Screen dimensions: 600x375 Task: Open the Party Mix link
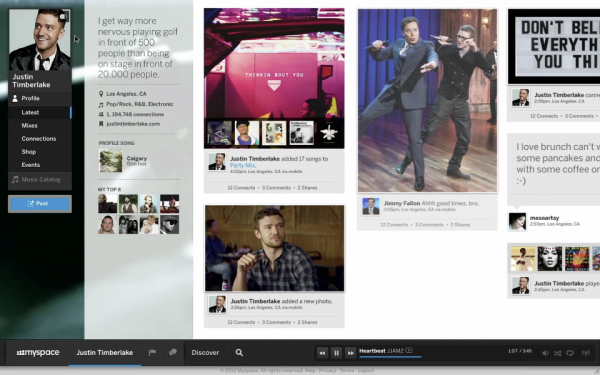(x=242, y=165)
